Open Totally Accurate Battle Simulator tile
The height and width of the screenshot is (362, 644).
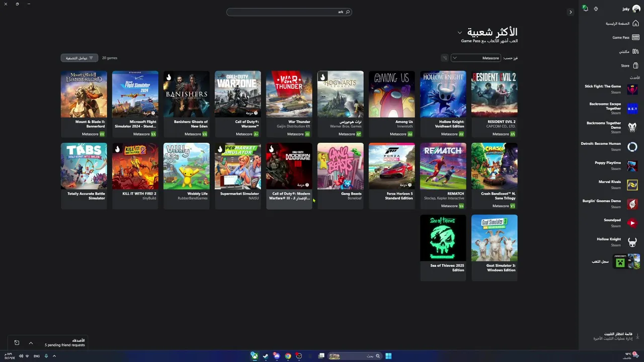point(84,175)
